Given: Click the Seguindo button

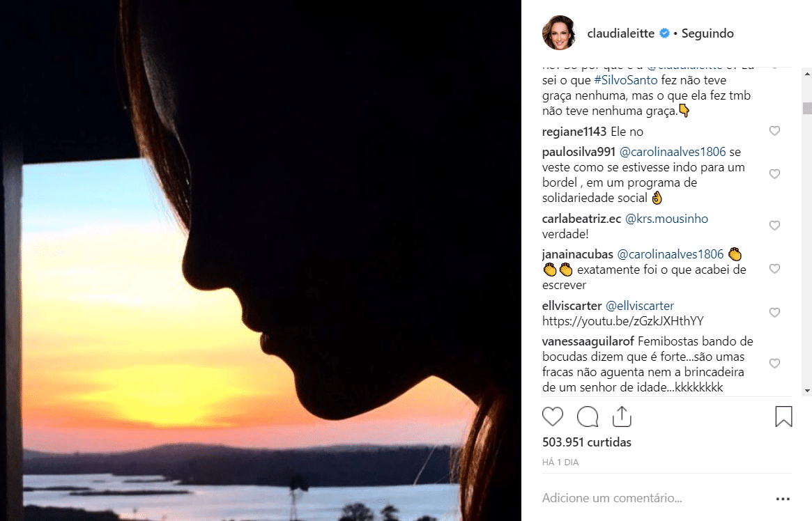Looking at the screenshot, I should [x=707, y=33].
